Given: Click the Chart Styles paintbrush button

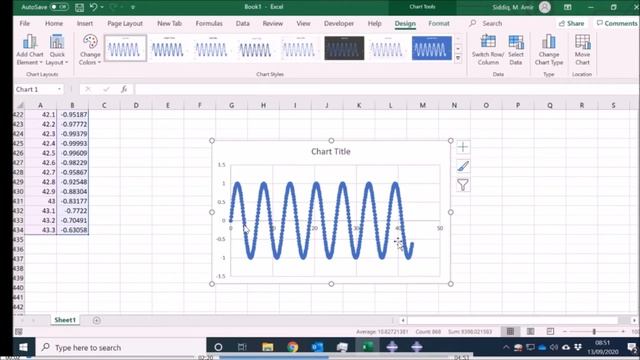Looking at the screenshot, I should 463,166.
